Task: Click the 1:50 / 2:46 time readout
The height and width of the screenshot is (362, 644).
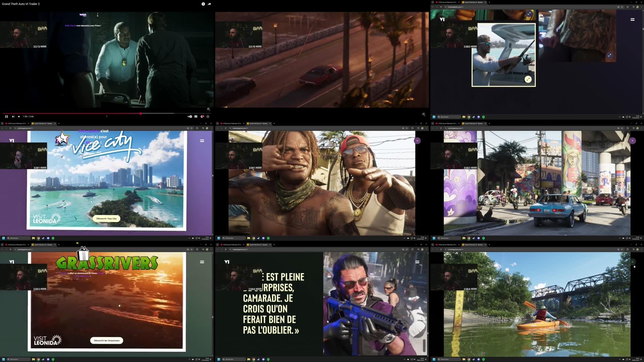Action: coord(28,117)
